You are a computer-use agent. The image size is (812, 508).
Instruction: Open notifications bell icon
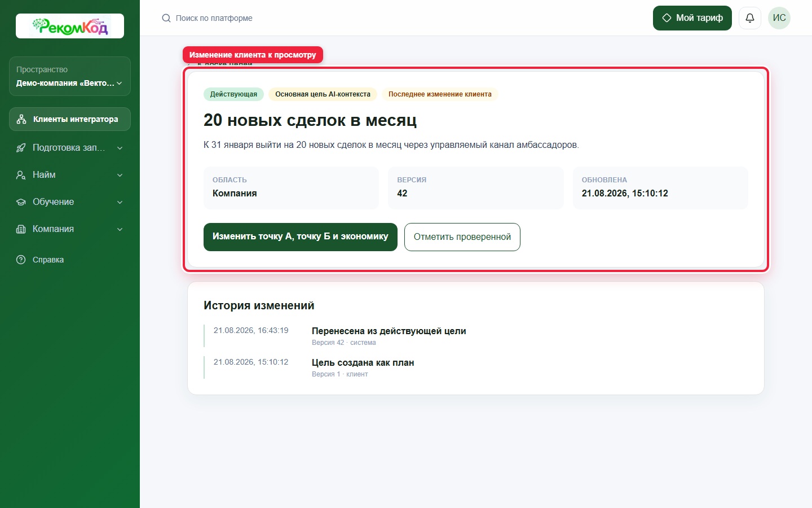tap(750, 18)
